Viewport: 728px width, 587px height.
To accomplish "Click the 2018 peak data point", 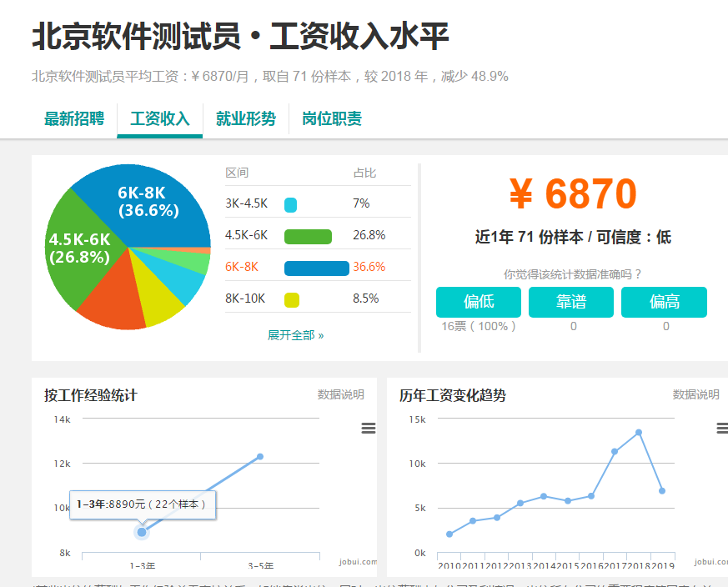I will tap(639, 433).
